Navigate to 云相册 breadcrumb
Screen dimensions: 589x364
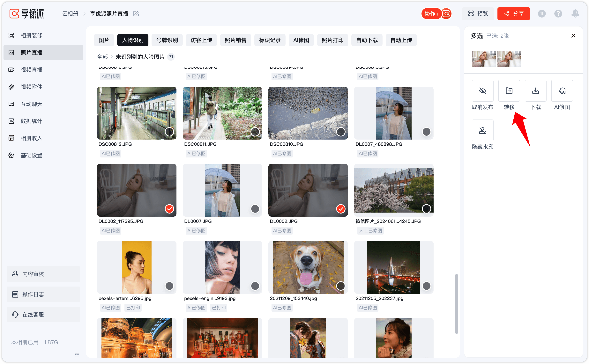click(70, 14)
